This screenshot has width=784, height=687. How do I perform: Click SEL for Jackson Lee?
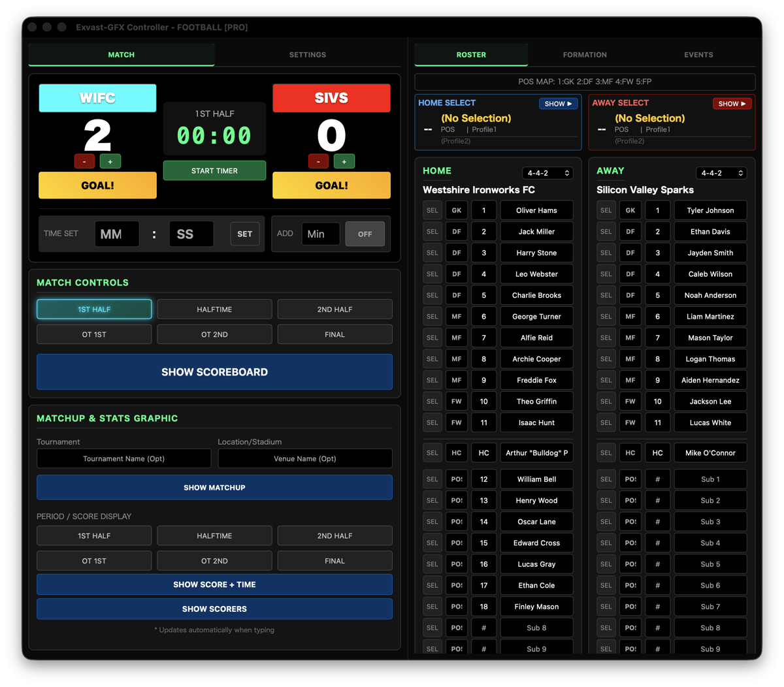[x=606, y=402]
